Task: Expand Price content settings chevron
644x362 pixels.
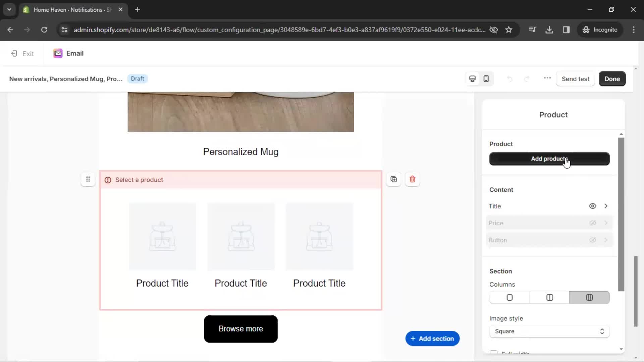Action: pyautogui.click(x=606, y=223)
